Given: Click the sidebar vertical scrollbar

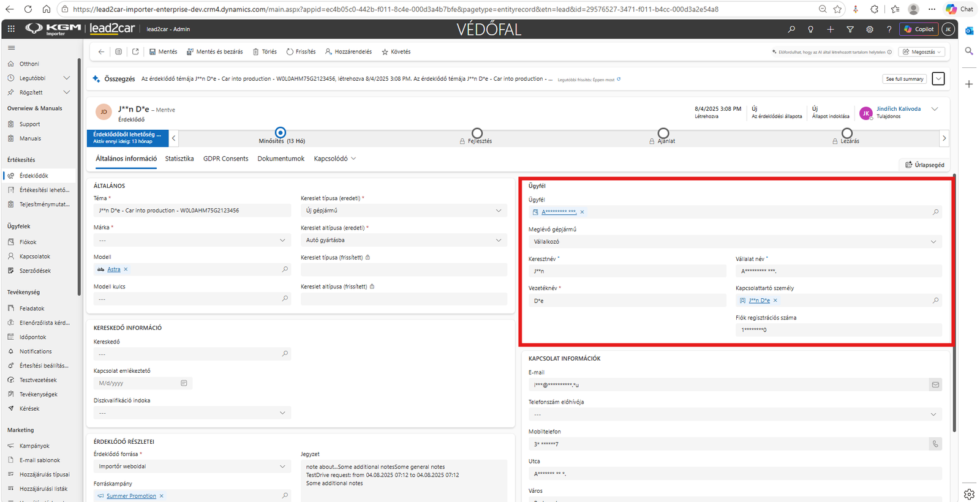Looking at the screenshot, I should [x=79, y=178].
